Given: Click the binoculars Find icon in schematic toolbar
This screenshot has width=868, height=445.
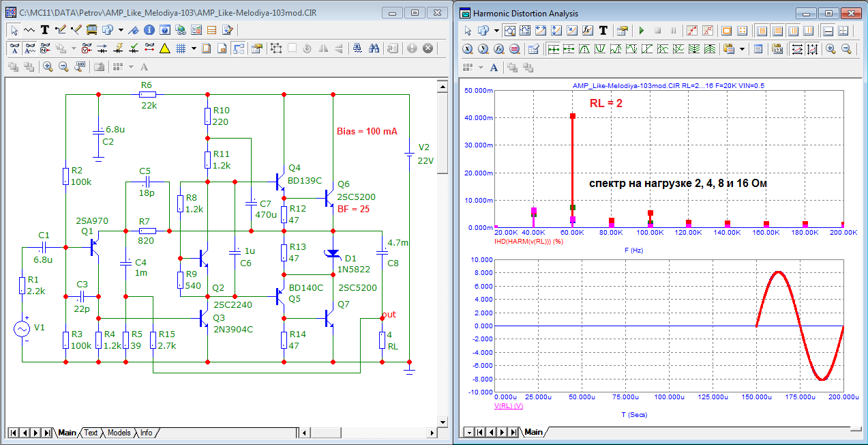Looking at the screenshot, I should [374, 48].
